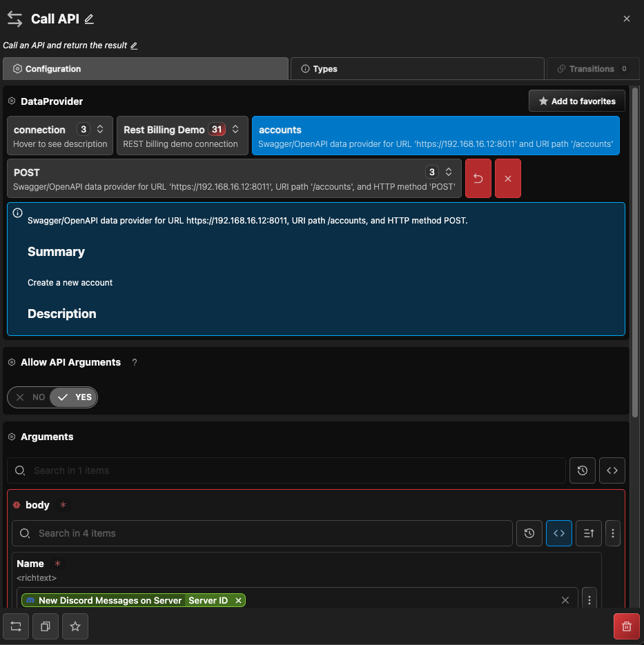644x645 pixels.
Task: Select the accounts data provider tile
Action: point(436,135)
